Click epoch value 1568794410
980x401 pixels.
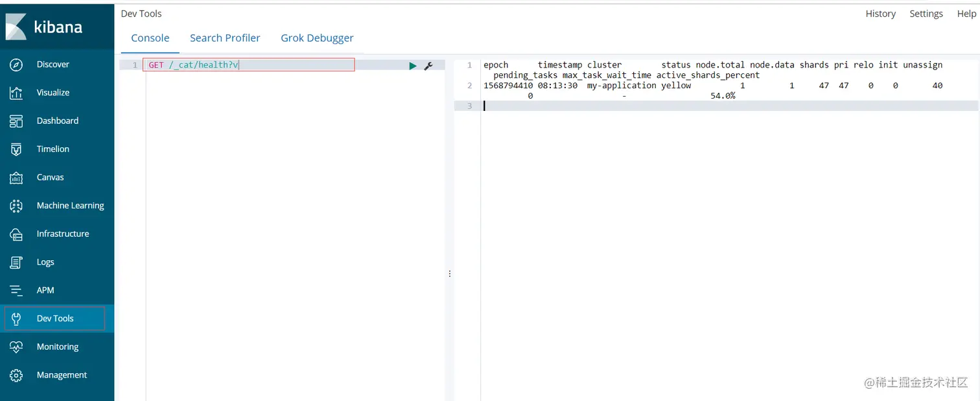tap(508, 86)
